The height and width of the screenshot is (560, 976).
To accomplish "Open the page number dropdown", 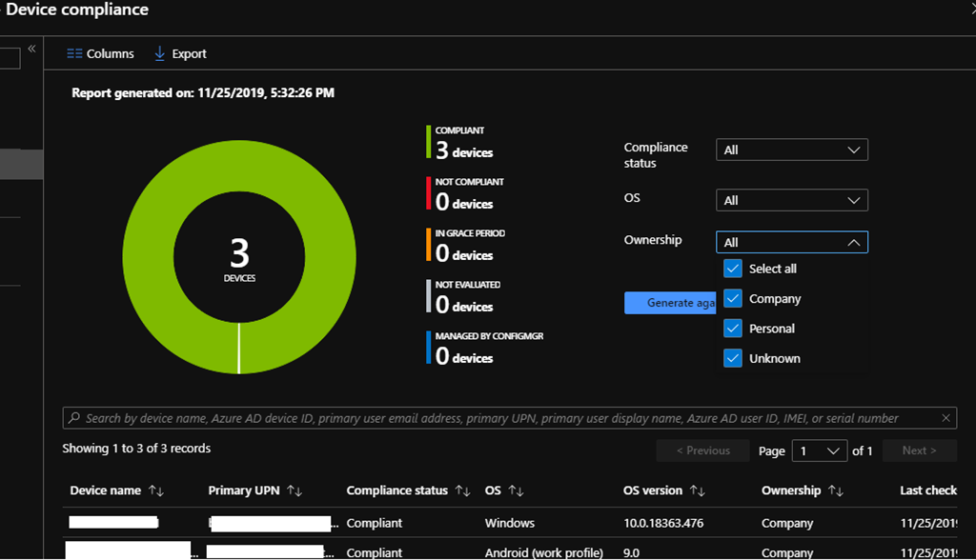I will point(819,451).
